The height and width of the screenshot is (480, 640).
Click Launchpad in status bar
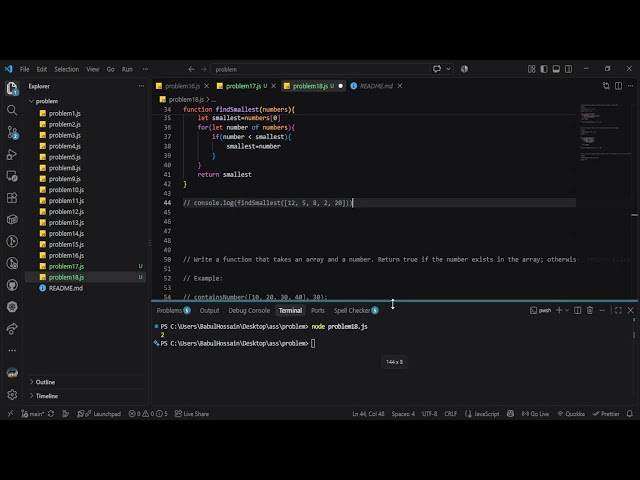(99, 413)
